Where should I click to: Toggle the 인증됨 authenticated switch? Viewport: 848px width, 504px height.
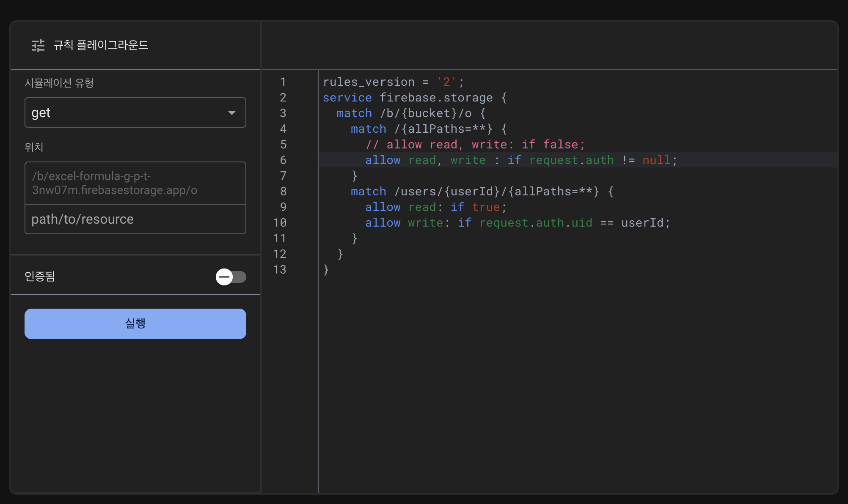click(231, 277)
